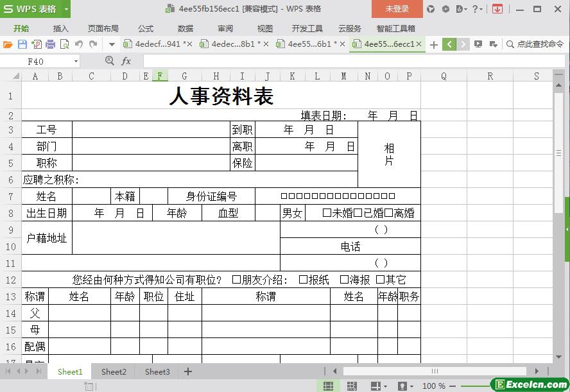Open new document tab with plus button
The height and width of the screenshot is (392, 570).
coord(434,44)
